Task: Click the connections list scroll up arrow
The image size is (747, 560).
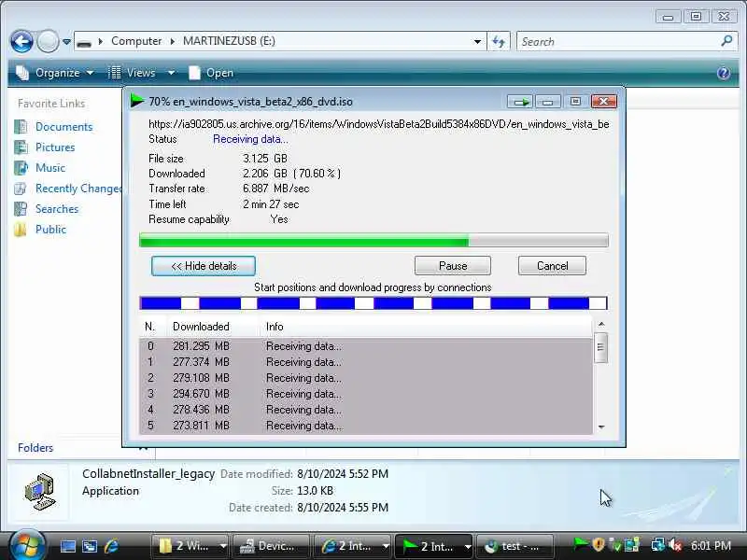Action: tap(601, 324)
